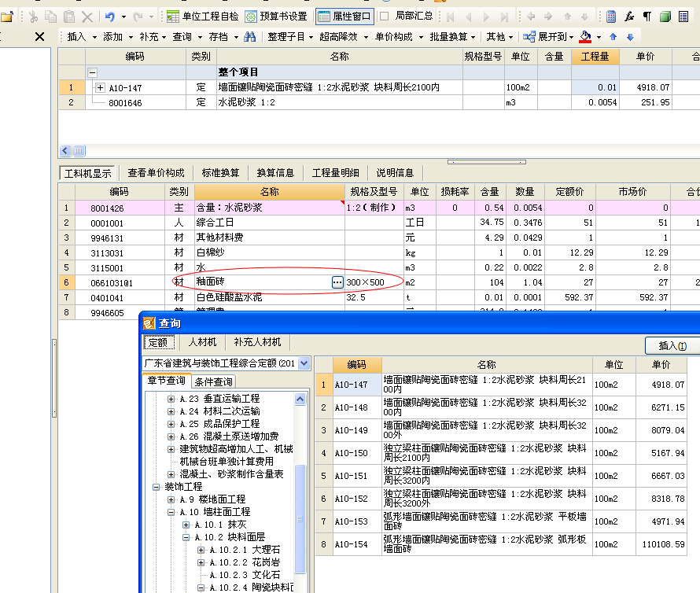
Task: Click the list sheet icon at toolbar end
Action: point(683,17)
